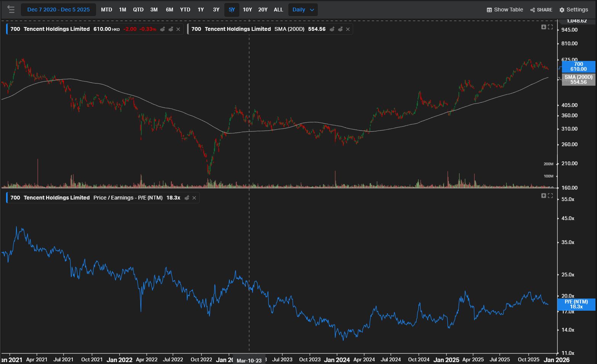Click the 405.00 price axis label

click(570, 105)
